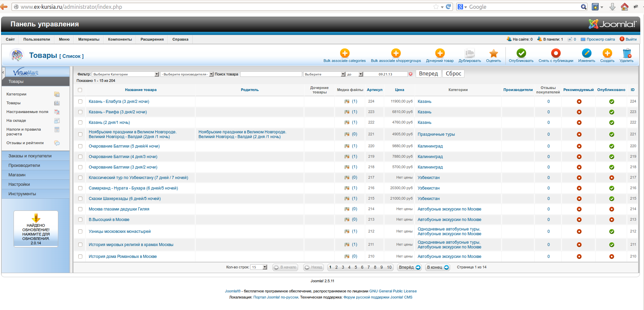Check the box for Казань (2 дня/1 ночь)
The image size is (644, 310).
point(80,123)
